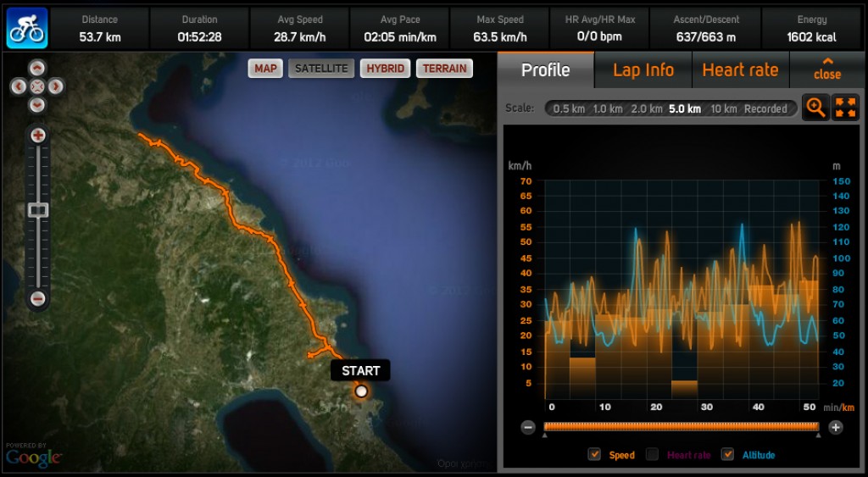
Task: Set lap scale to 0.5 km
Action: [x=569, y=109]
